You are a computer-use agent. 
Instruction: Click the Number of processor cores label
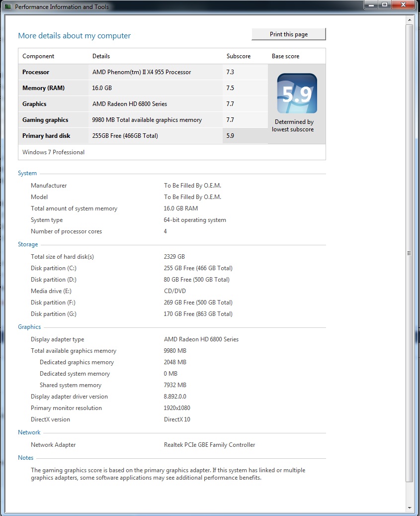pos(67,231)
